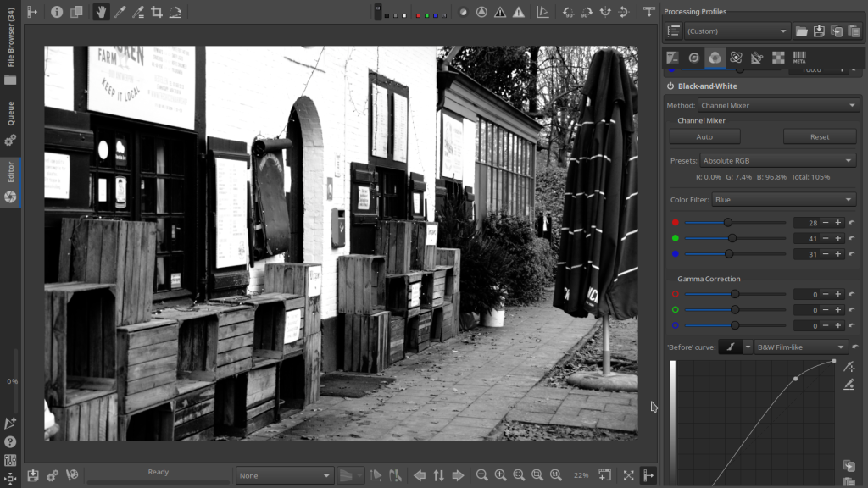
Task: Show image info overlay icon
Action: 57,12
